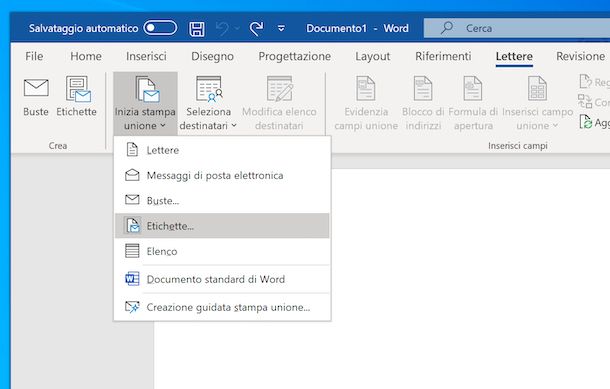Select Documento standard di Word
610x389 pixels.
222,279
